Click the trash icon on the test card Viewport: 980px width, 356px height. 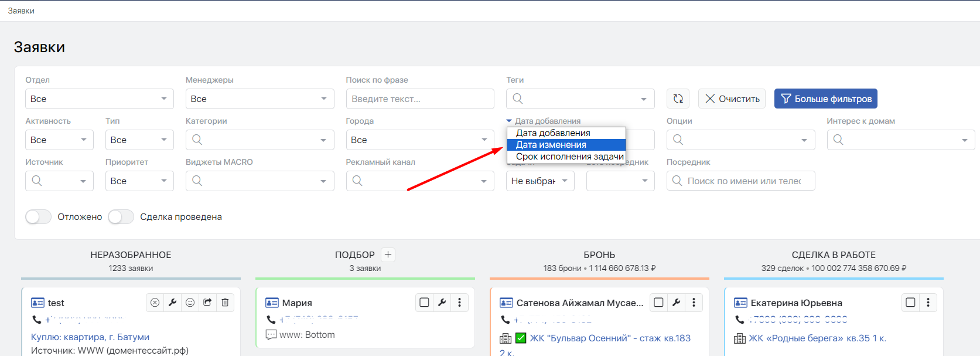(225, 303)
